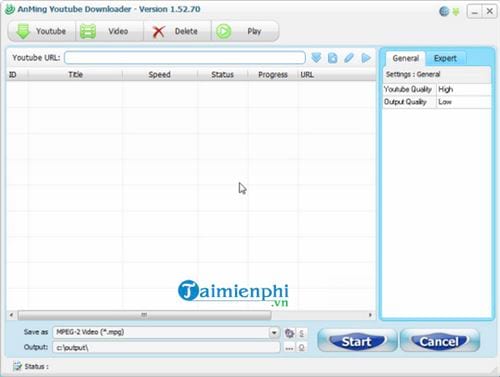Click the Play toolbar button
500x377 pixels.
click(x=245, y=31)
